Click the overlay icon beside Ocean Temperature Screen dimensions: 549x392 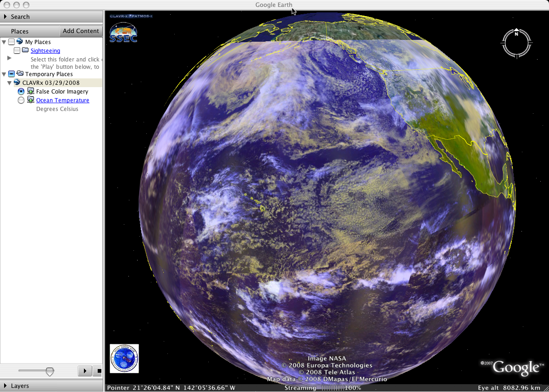[x=31, y=100]
